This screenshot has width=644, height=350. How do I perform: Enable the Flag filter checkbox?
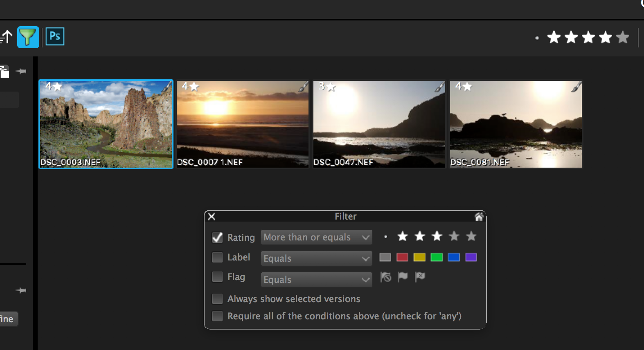[217, 277]
